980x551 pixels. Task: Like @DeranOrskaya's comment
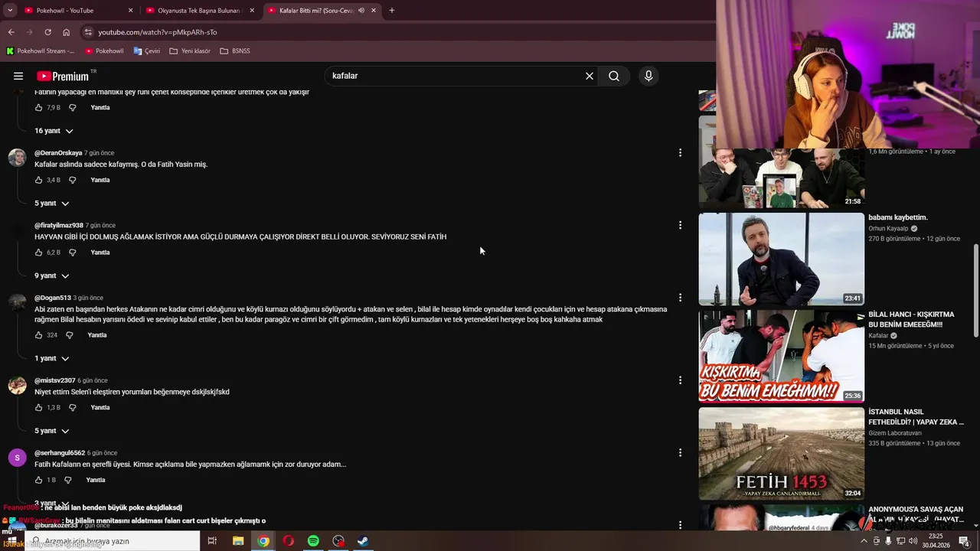(x=39, y=180)
